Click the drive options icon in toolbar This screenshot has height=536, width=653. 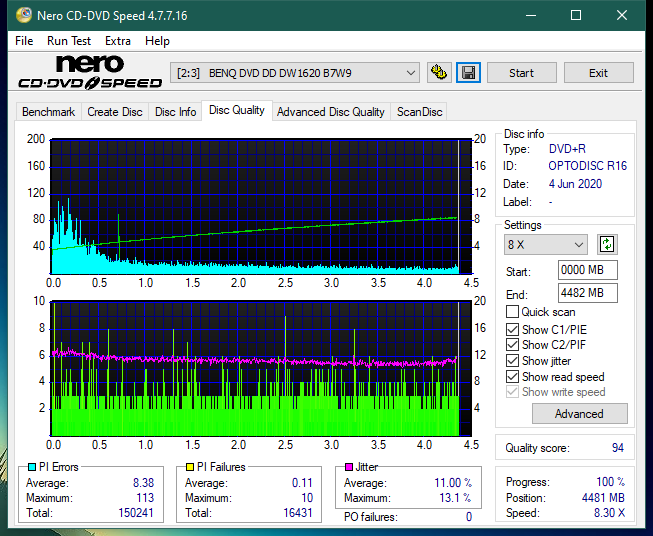[439, 73]
